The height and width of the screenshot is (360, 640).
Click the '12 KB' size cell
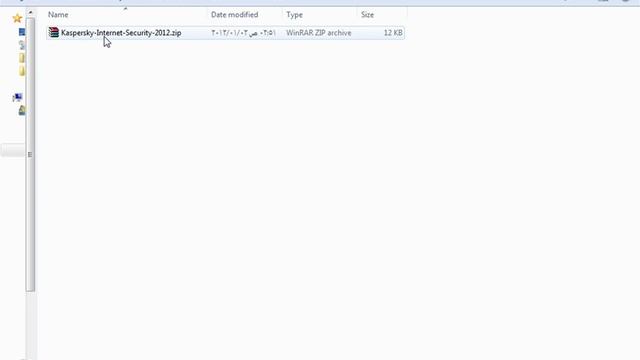click(393, 33)
